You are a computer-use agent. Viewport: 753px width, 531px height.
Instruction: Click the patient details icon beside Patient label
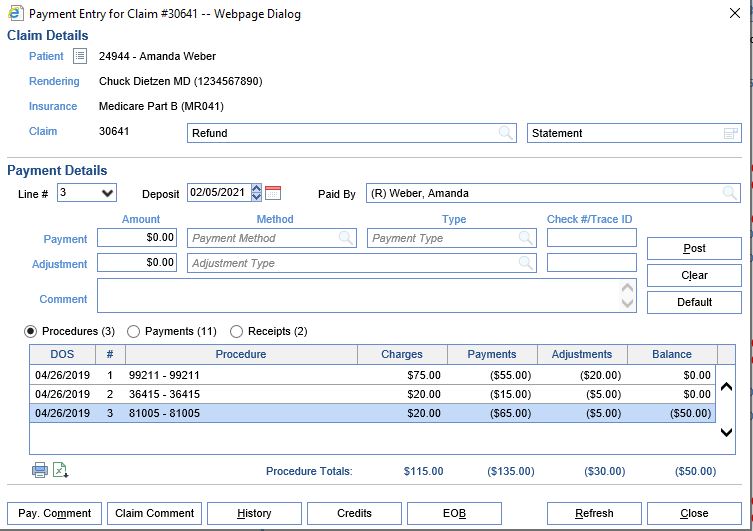tap(80, 57)
